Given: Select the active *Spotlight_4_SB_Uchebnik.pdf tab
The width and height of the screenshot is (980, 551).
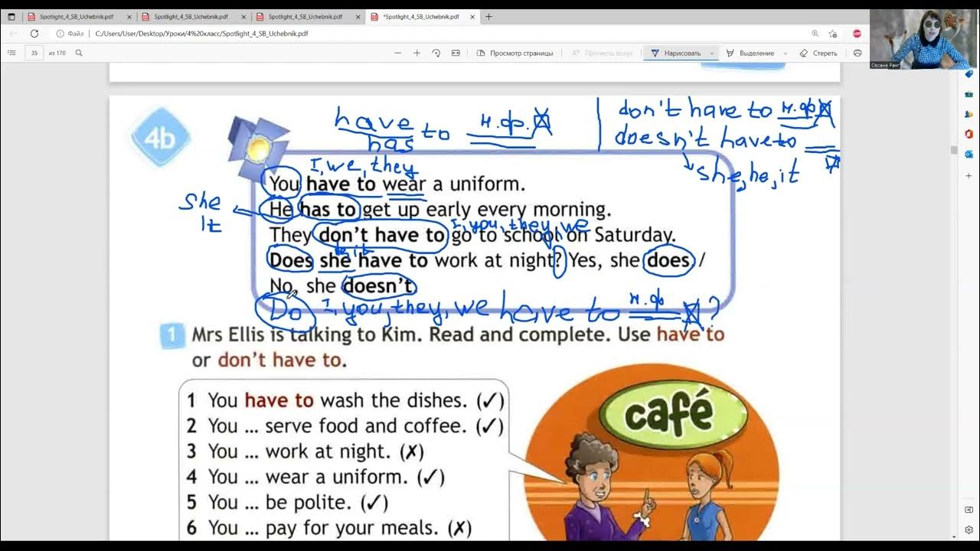Looking at the screenshot, I should pyautogui.click(x=420, y=17).
